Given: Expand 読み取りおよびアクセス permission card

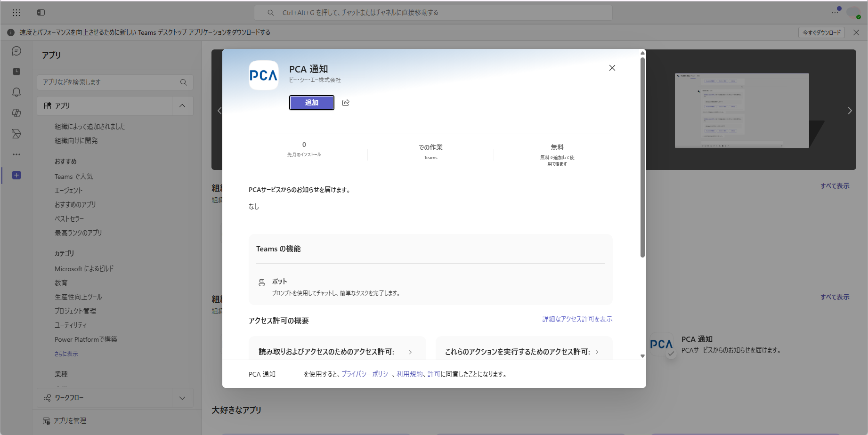Looking at the screenshot, I should point(337,351).
